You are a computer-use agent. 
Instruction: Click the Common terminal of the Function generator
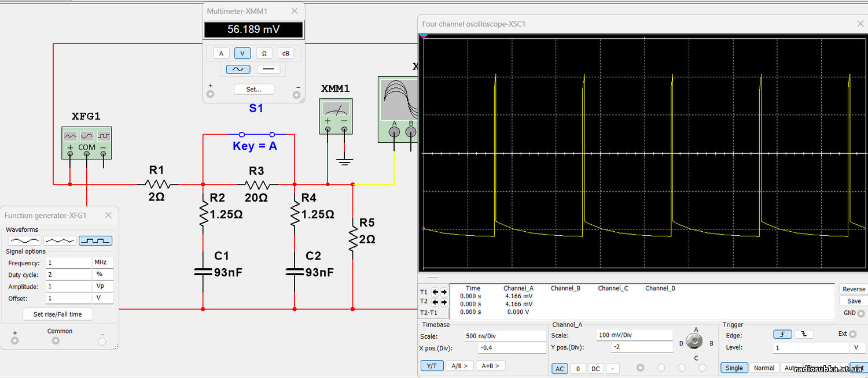tap(56, 341)
